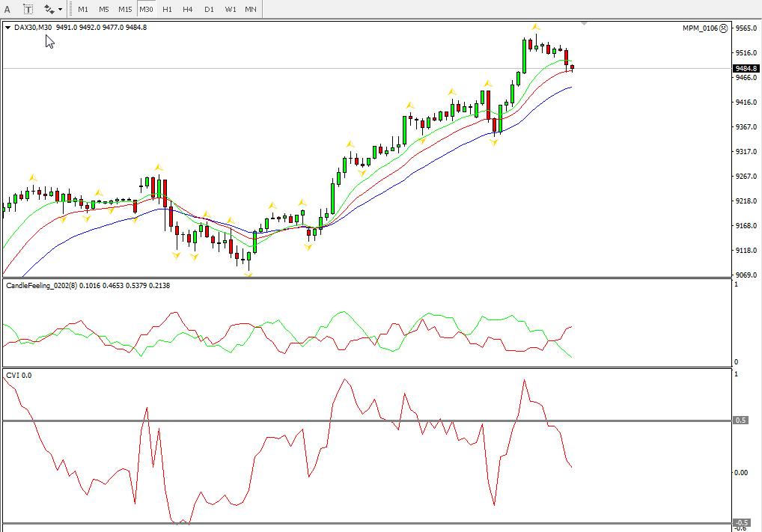
Task: Switch to the D1 daily timeframe
Action: point(209,9)
